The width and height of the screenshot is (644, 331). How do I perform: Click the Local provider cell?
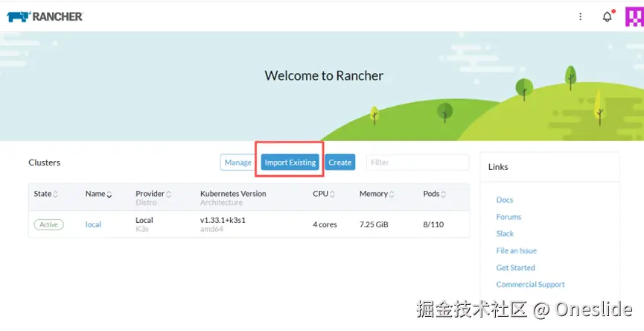click(x=144, y=220)
